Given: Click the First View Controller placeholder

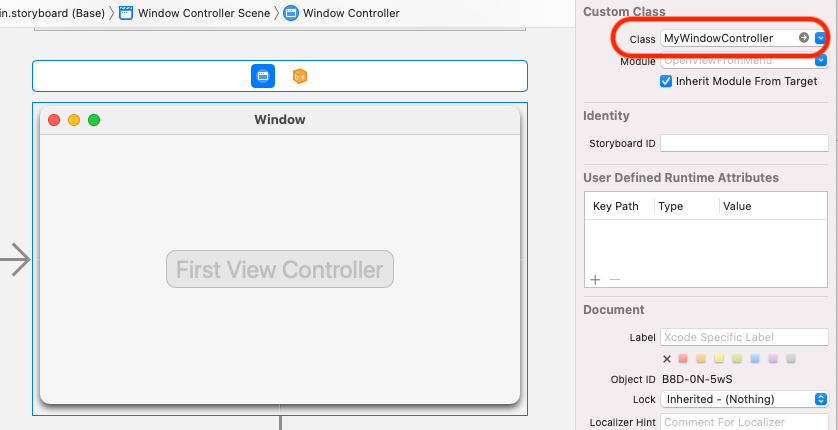Looking at the screenshot, I should coord(280,269).
